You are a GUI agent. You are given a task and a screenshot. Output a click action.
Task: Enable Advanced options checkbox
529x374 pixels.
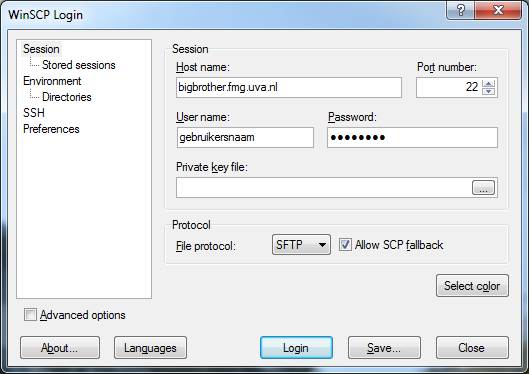click(x=30, y=315)
